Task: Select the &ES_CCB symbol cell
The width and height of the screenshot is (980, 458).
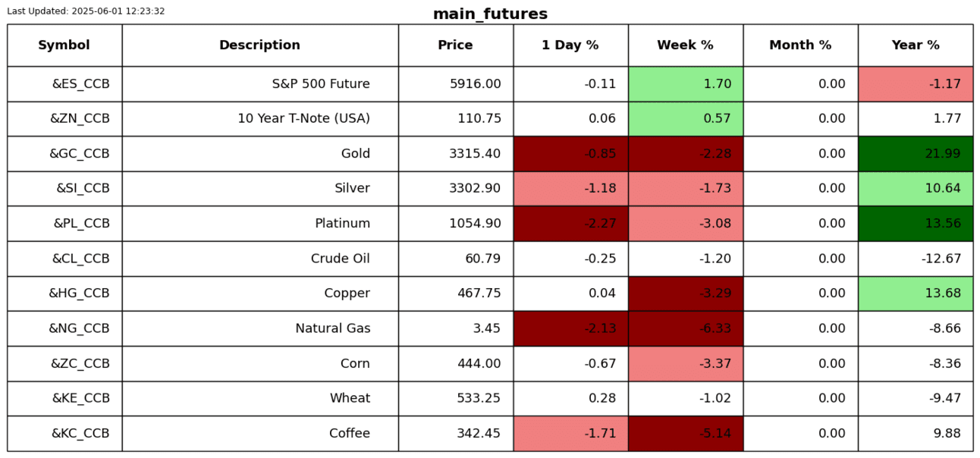Action: (80, 84)
